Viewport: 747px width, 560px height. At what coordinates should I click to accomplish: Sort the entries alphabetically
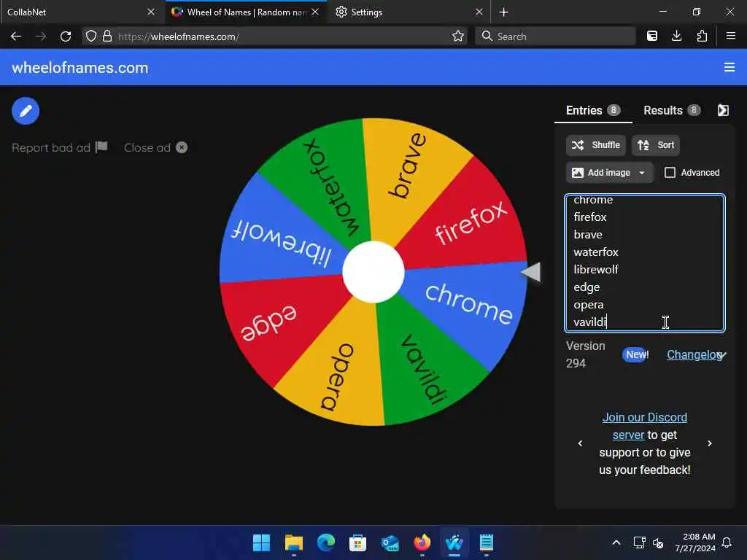coord(656,145)
